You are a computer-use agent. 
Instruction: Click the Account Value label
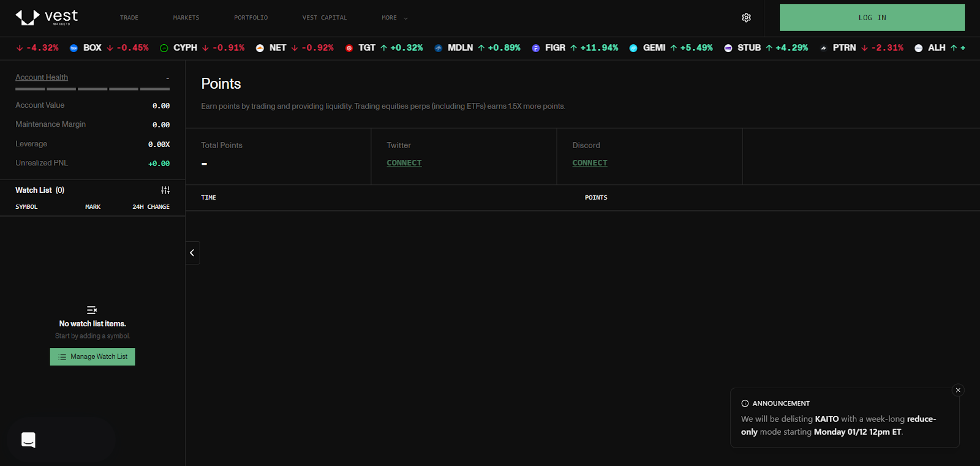click(x=40, y=105)
